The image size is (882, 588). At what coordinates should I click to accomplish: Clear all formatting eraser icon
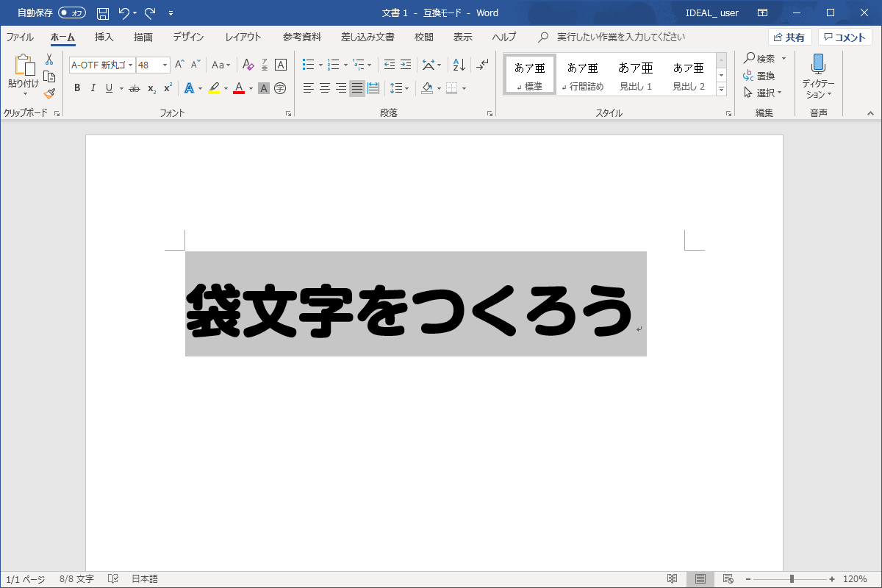coord(248,65)
